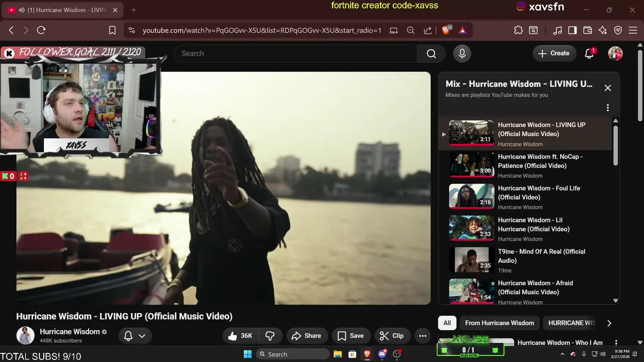This screenshot has width=644, height=362.
Task: Open Discord from the taskbar
Action: click(x=382, y=354)
